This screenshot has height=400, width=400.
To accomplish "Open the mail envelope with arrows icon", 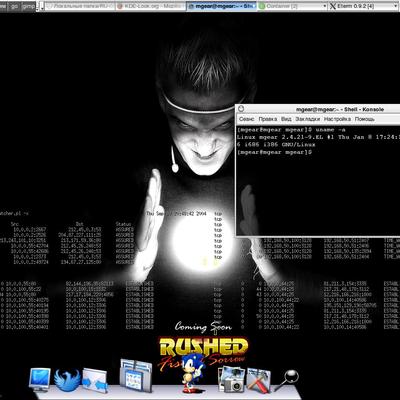I will point(95,380).
